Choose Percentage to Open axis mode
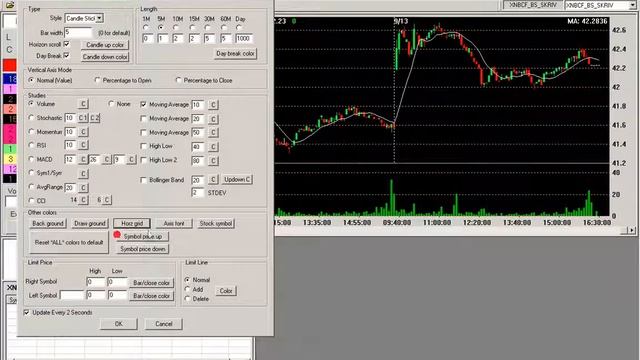The image size is (640, 360). tap(97, 80)
